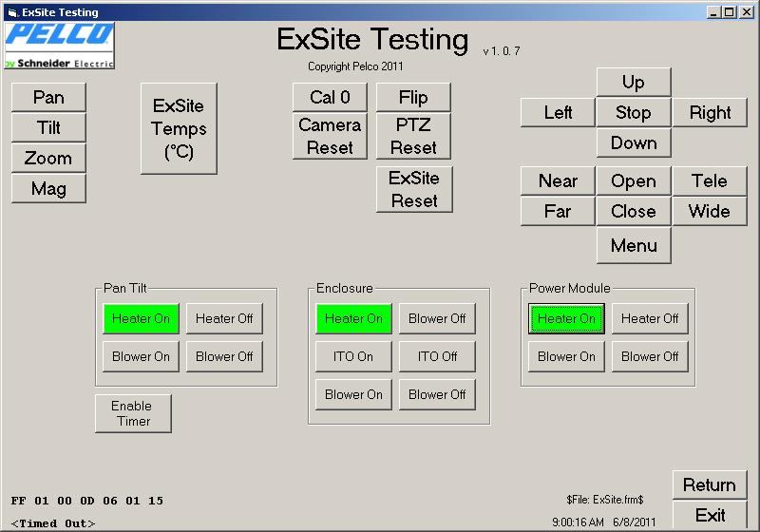Open the camera Menu

point(634,246)
